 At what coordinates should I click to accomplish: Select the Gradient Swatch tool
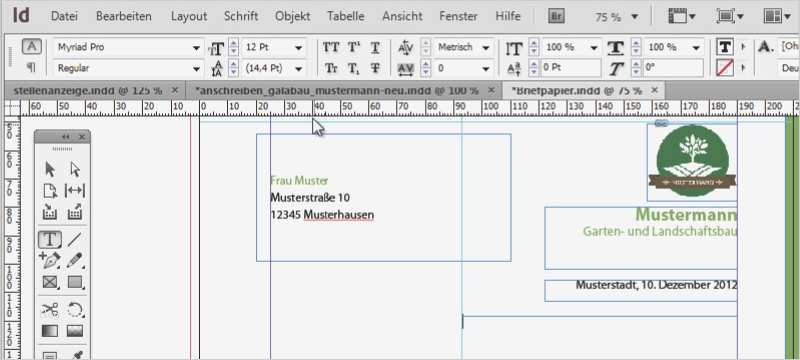49,331
